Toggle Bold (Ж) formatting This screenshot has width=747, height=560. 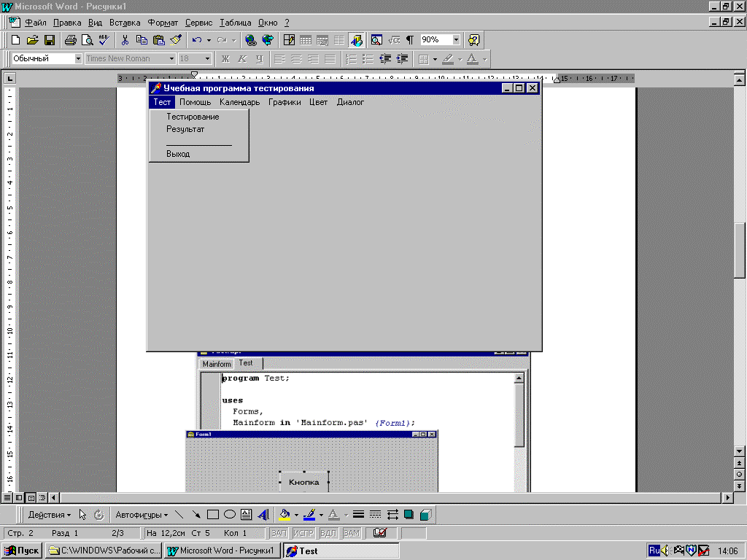point(225,59)
